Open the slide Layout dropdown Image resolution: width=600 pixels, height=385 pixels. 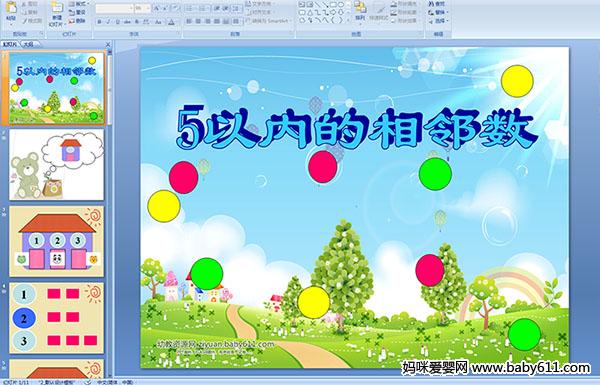point(78,4)
